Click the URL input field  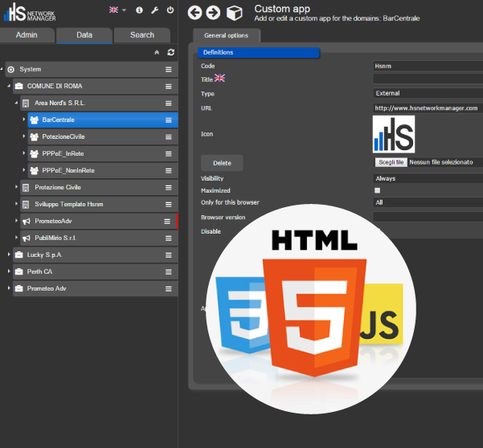tap(427, 108)
